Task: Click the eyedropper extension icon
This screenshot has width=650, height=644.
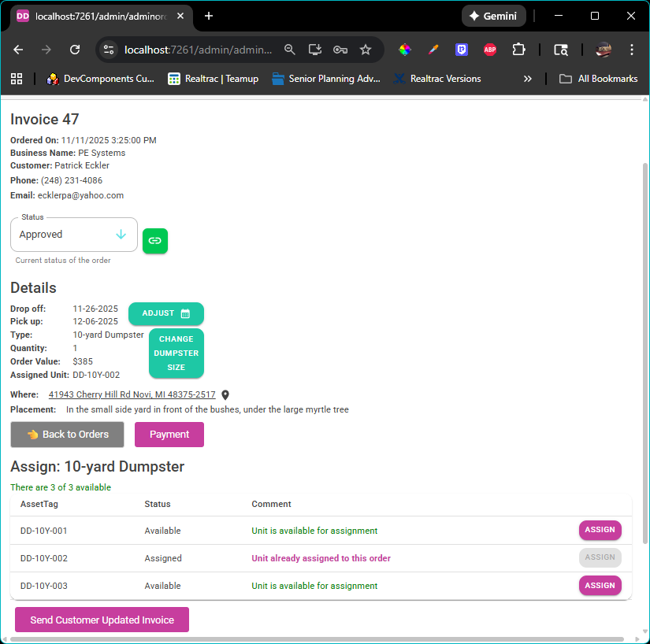Action: click(433, 50)
